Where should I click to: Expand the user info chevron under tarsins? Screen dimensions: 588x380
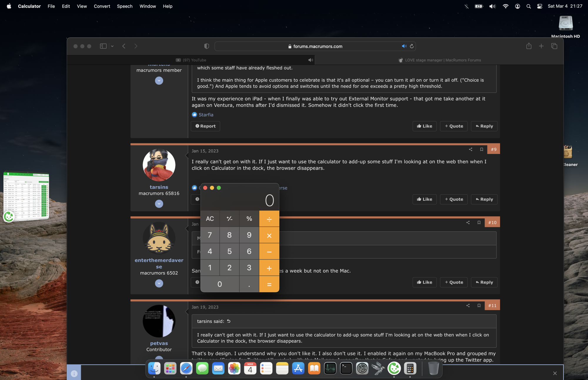(x=159, y=204)
